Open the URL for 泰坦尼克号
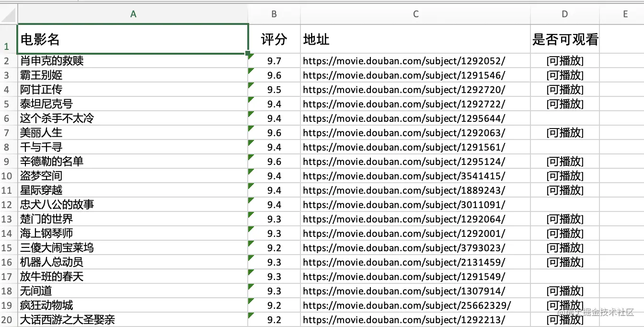The image size is (644, 327). (x=404, y=104)
